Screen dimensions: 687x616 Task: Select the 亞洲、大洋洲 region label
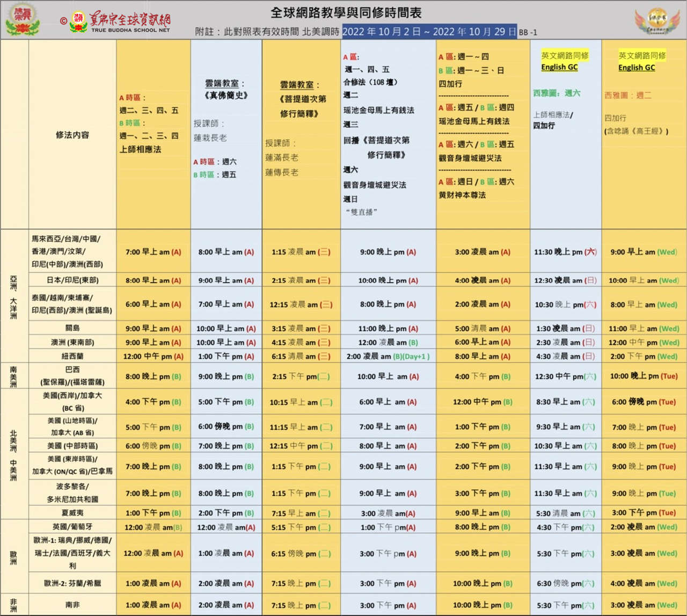coord(14,296)
